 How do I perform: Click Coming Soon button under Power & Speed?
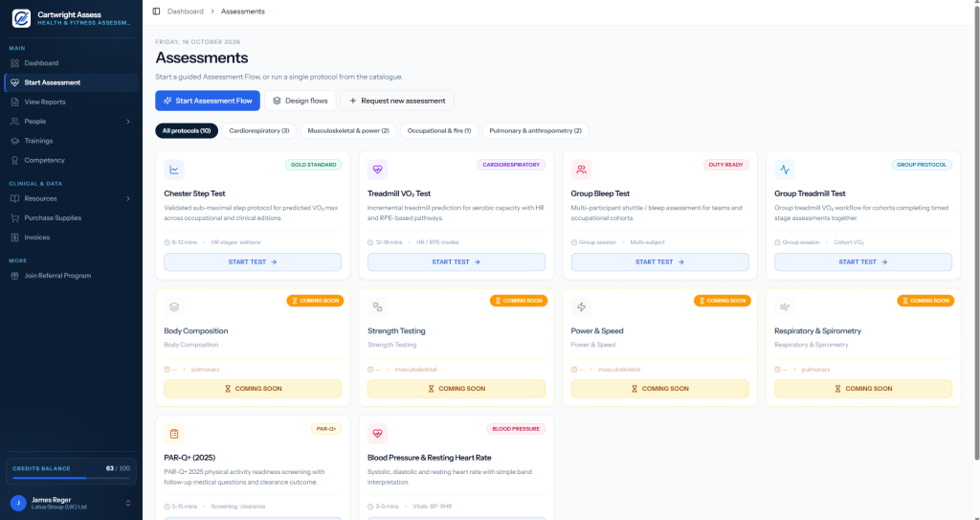pyautogui.click(x=660, y=389)
